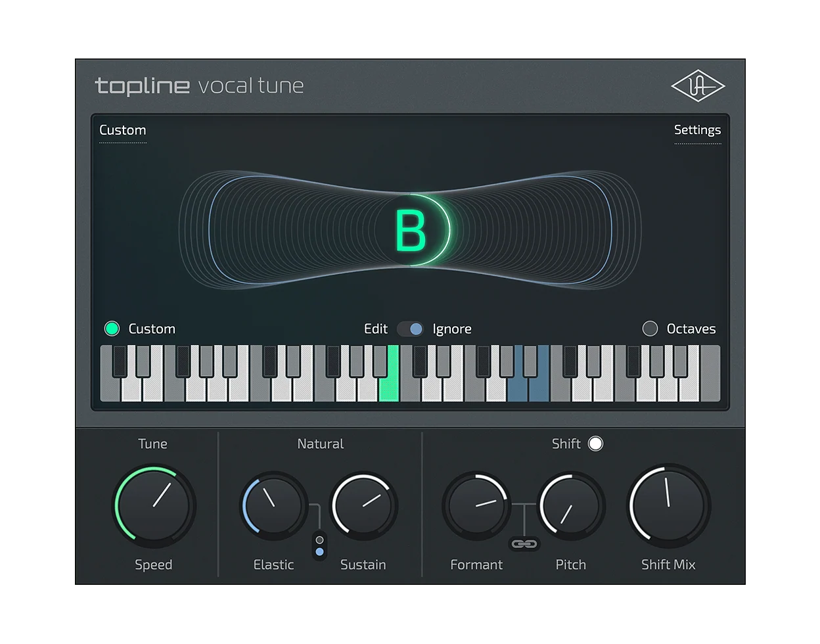Click the Elastic knob
820x644 pixels.
273,505
